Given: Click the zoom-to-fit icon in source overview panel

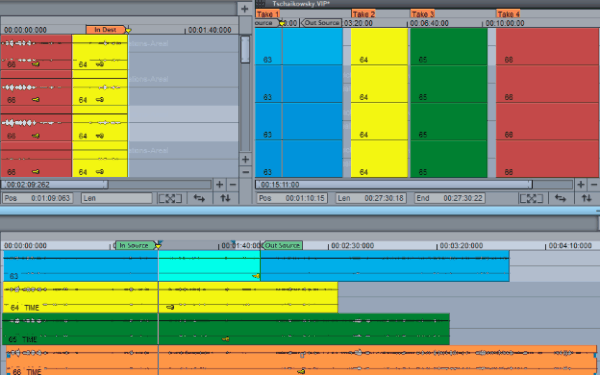Looking at the screenshot, I should coord(531,198).
